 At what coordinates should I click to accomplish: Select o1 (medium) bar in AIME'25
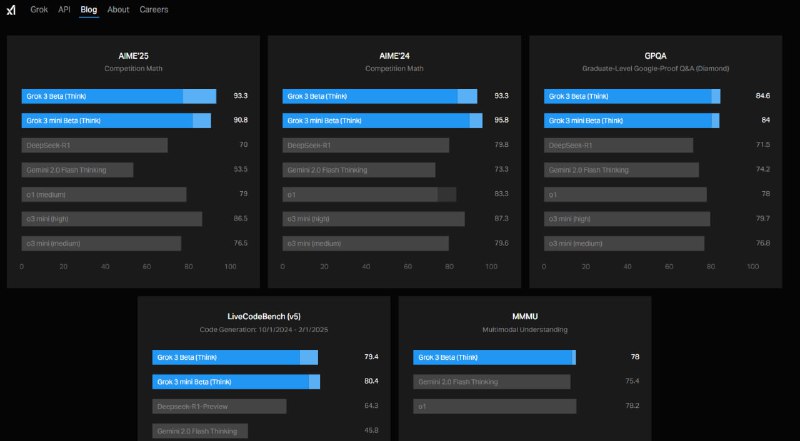click(104, 194)
